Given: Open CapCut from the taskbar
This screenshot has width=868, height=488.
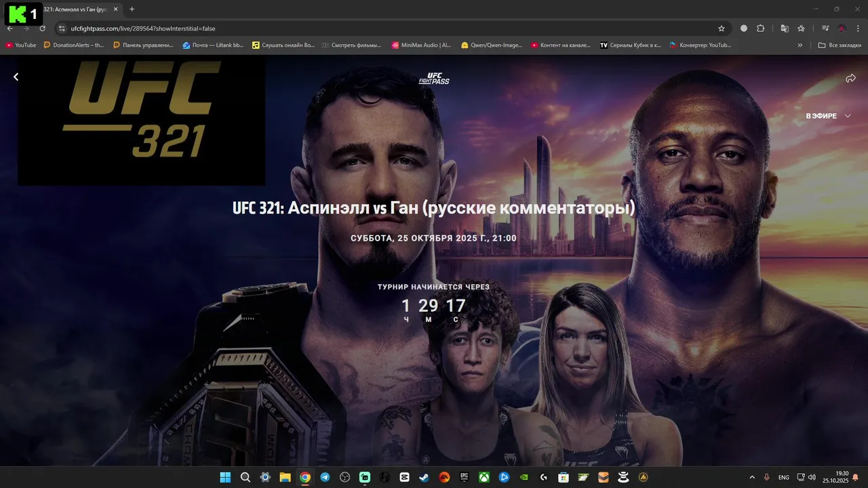Looking at the screenshot, I should click(x=404, y=477).
